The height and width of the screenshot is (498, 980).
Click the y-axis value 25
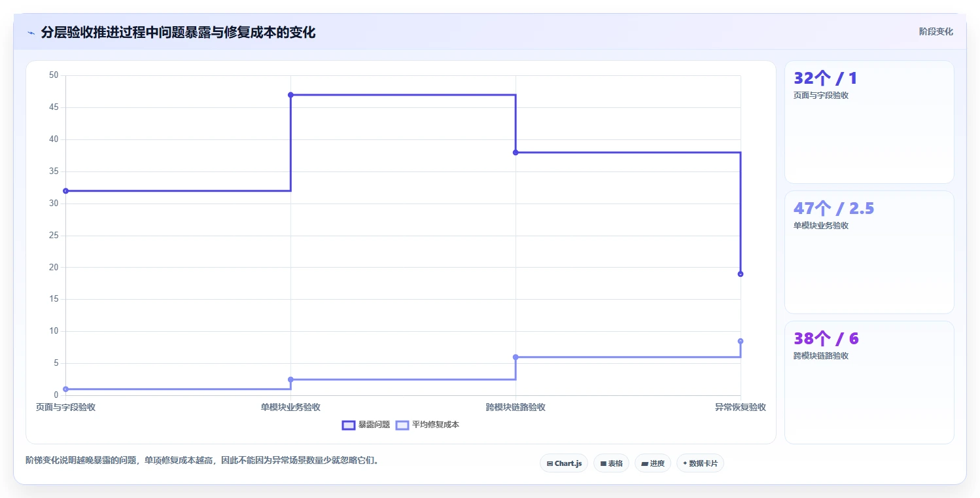[x=54, y=236]
